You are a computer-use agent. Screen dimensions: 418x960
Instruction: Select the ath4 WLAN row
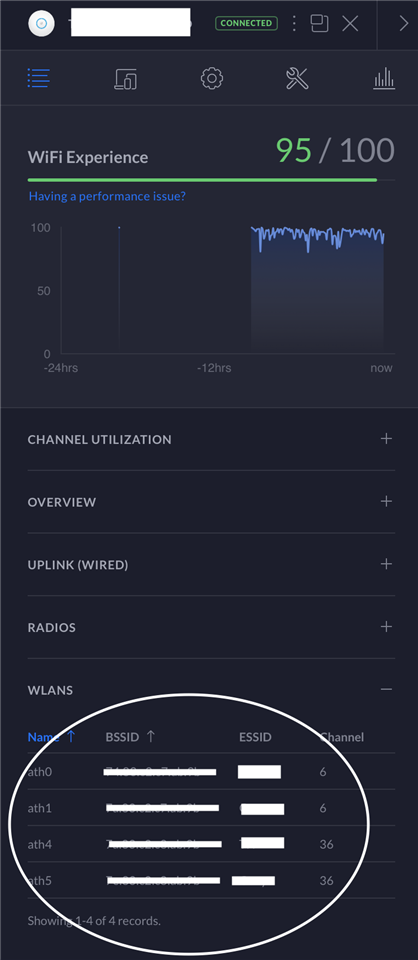[x=211, y=844]
